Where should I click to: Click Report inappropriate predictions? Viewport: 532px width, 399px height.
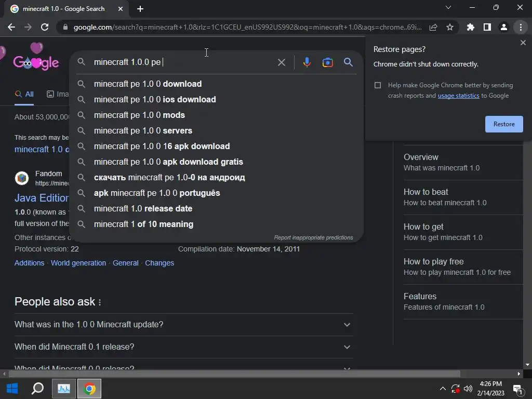[x=313, y=237]
